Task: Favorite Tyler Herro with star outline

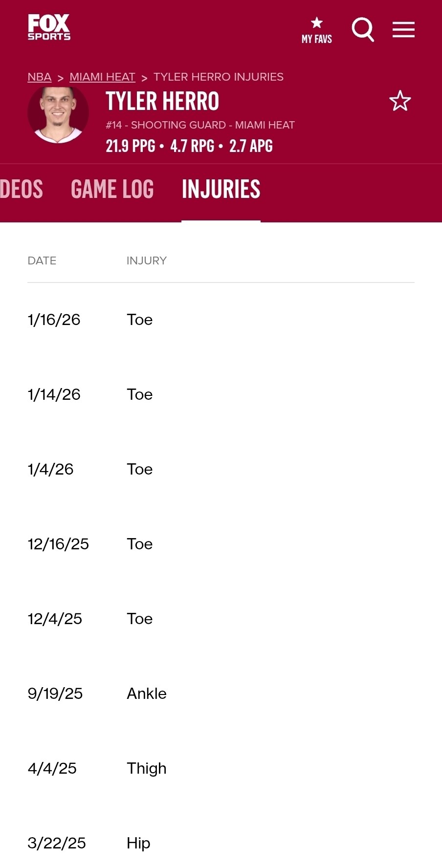Action: [x=400, y=101]
